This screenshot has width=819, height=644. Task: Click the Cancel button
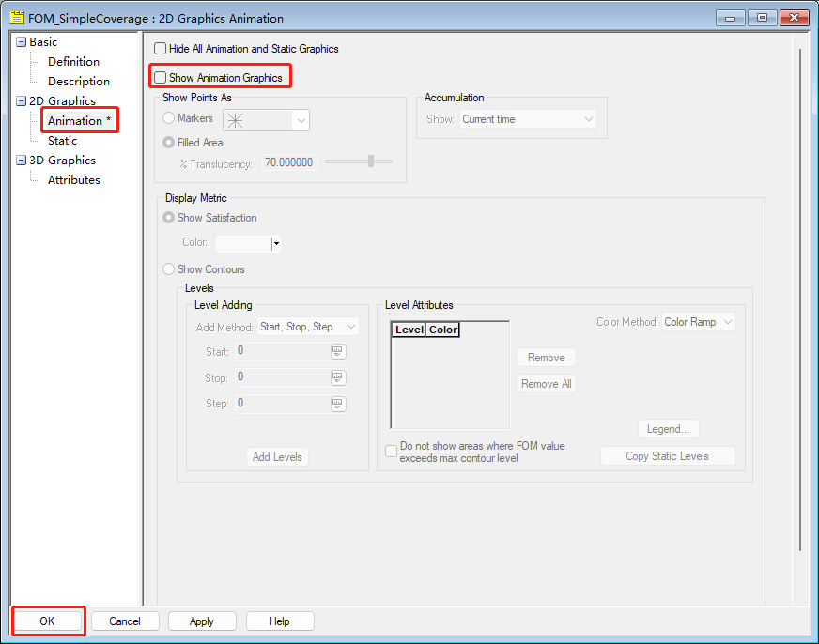125,621
